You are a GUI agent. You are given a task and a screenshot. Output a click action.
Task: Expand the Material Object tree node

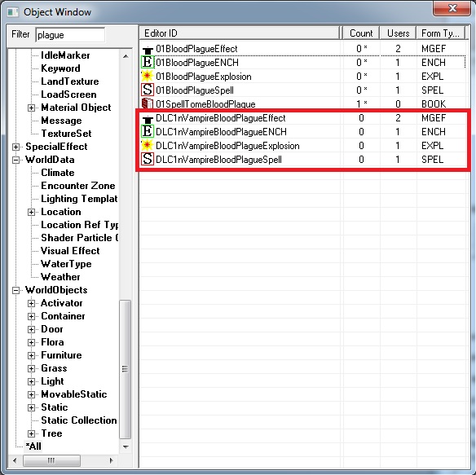[31, 108]
